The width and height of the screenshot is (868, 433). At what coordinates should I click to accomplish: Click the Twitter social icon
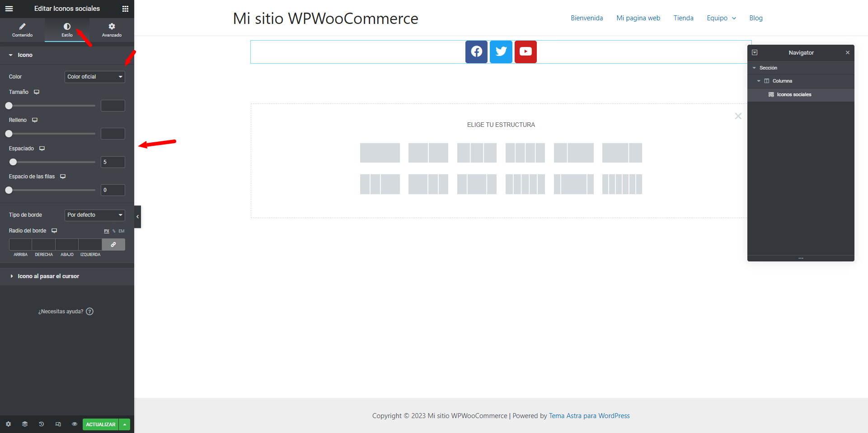point(501,51)
